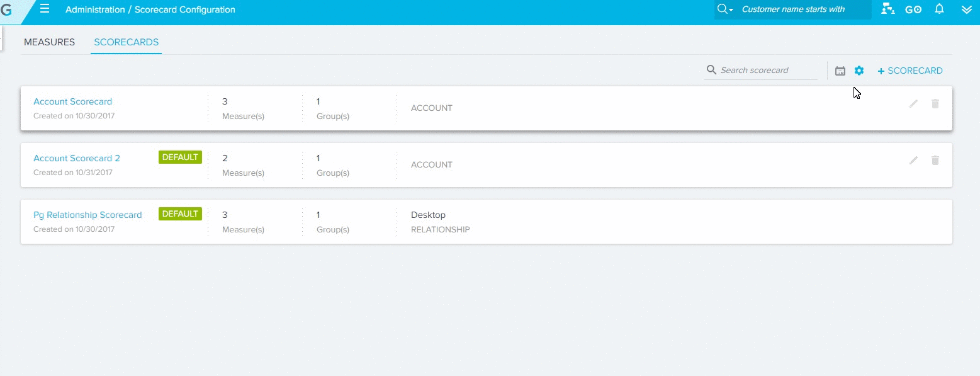Click the Administration / Scorecard Configuration breadcrumb
The height and width of the screenshot is (376, 980).
click(150, 9)
